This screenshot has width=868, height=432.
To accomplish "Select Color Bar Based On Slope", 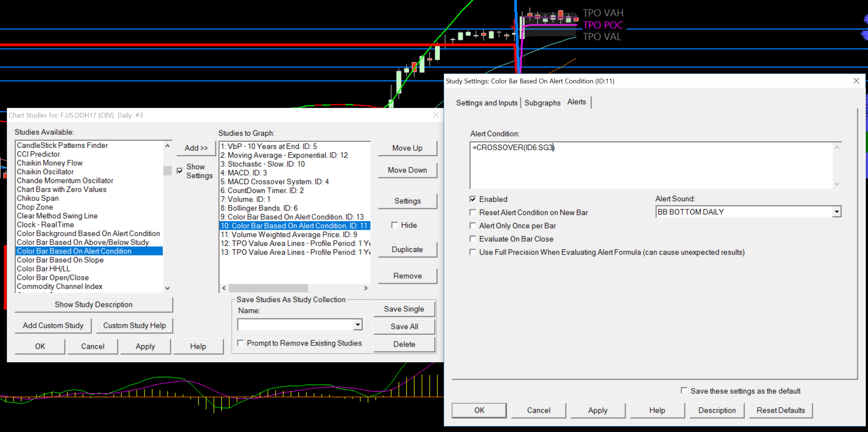I will click(x=60, y=260).
